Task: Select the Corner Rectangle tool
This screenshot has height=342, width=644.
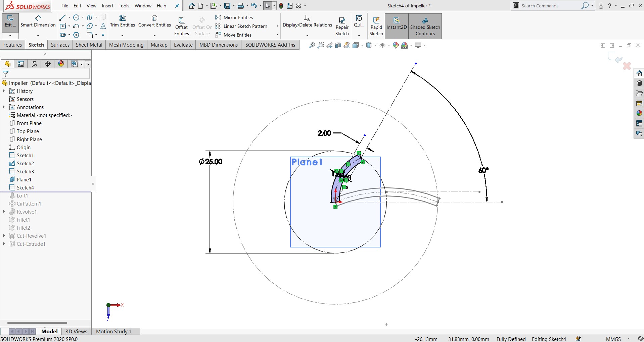Action: [63, 26]
